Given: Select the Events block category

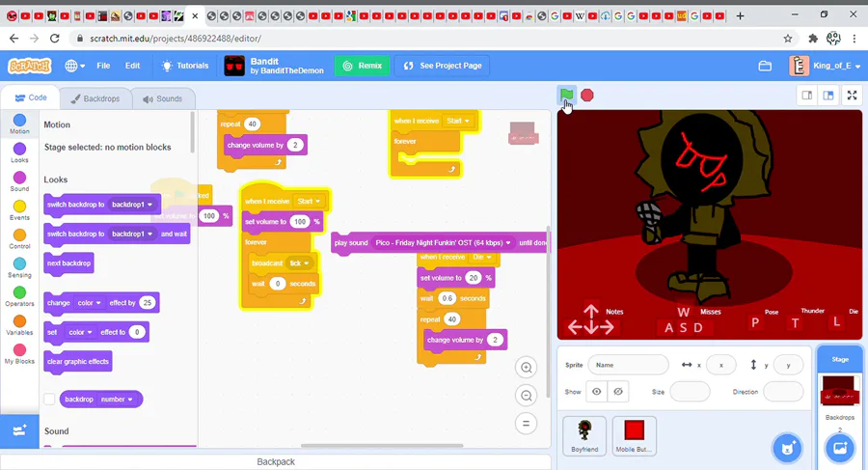Looking at the screenshot, I should tap(19, 210).
